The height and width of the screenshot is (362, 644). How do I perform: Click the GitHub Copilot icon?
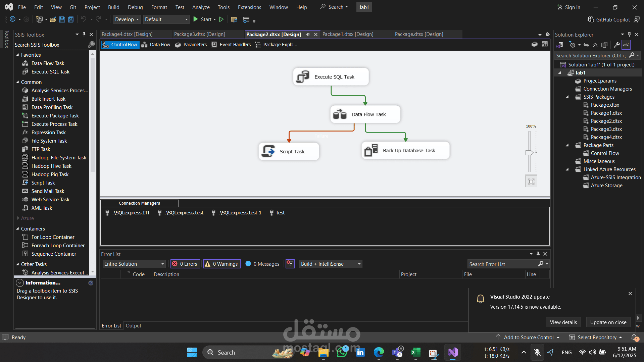[591, 19]
